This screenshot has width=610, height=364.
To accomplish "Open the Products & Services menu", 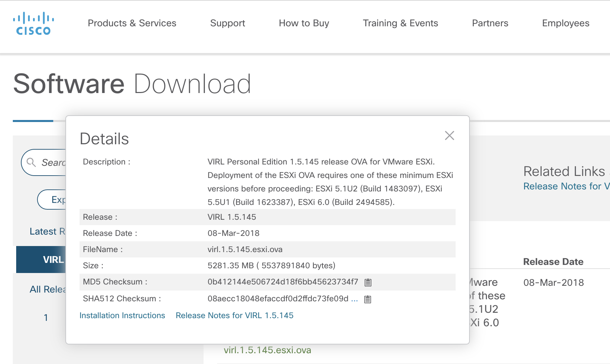I will tap(132, 23).
